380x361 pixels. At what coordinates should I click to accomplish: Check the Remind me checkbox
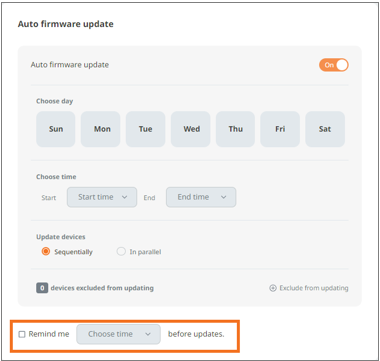(22, 334)
